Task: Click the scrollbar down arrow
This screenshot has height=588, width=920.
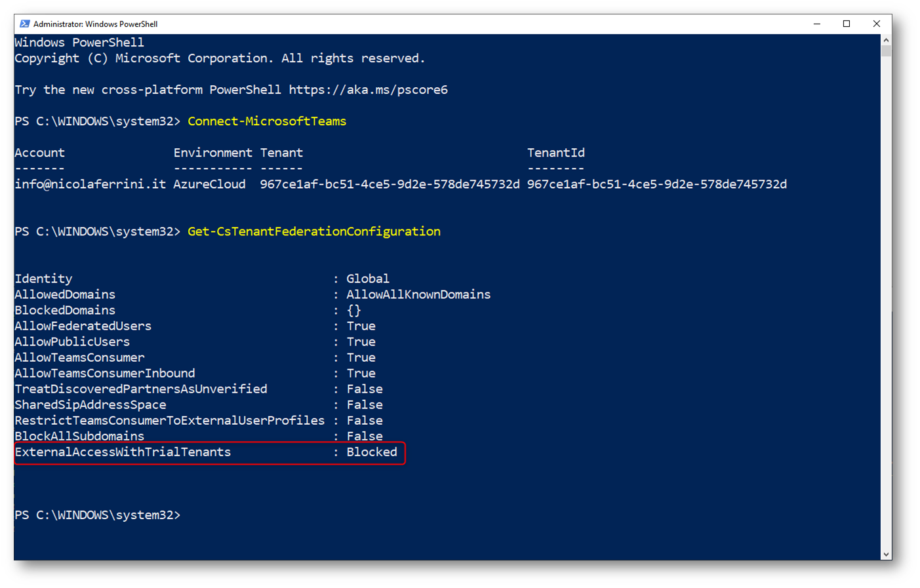Action: pyautogui.click(x=886, y=555)
